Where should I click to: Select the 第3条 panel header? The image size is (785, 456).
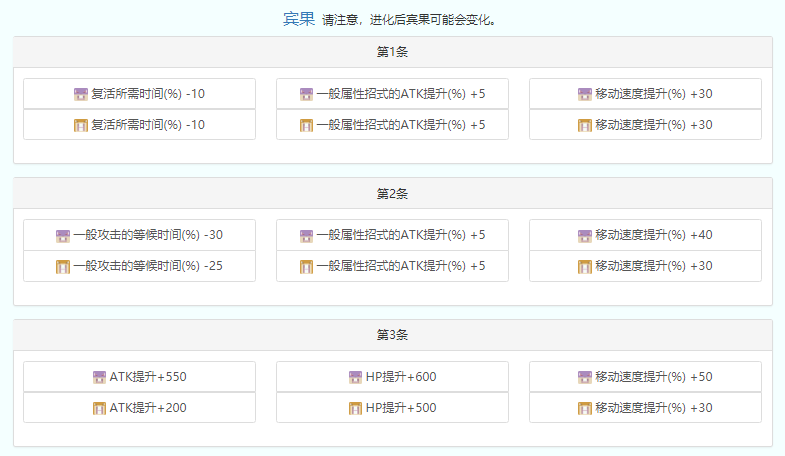[x=392, y=334]
